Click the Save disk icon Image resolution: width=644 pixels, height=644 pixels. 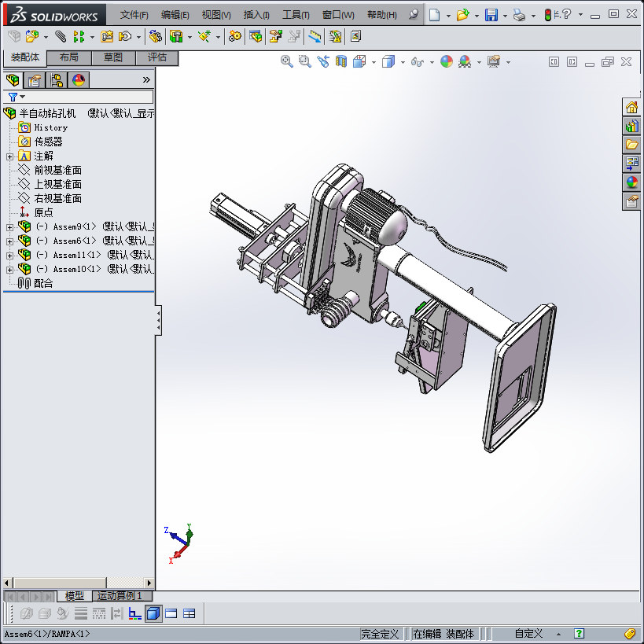(x=491, y=15)
